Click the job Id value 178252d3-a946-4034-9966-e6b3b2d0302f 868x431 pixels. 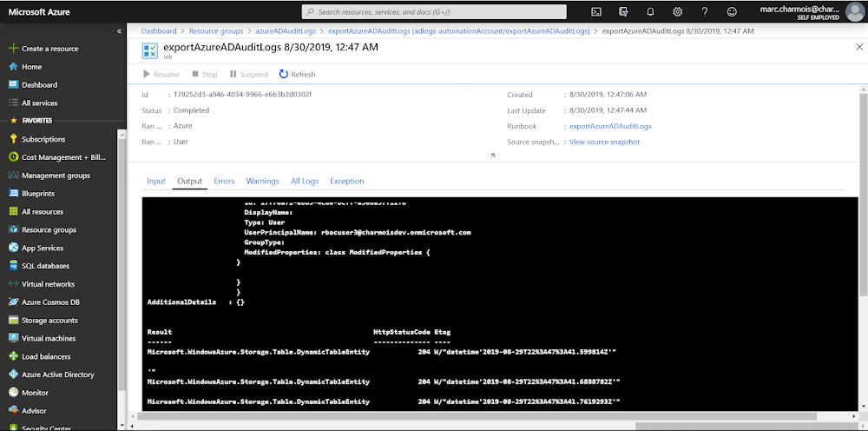point(242,94)
